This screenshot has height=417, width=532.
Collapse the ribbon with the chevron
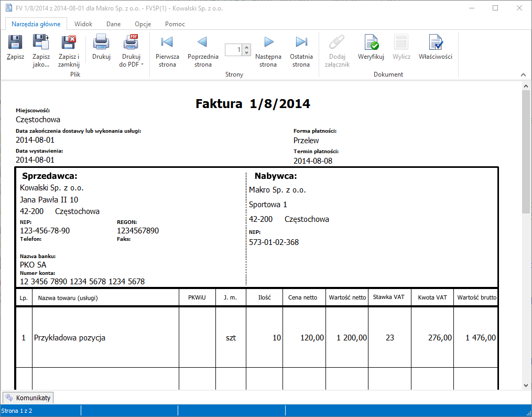click(x=523, y=74)
